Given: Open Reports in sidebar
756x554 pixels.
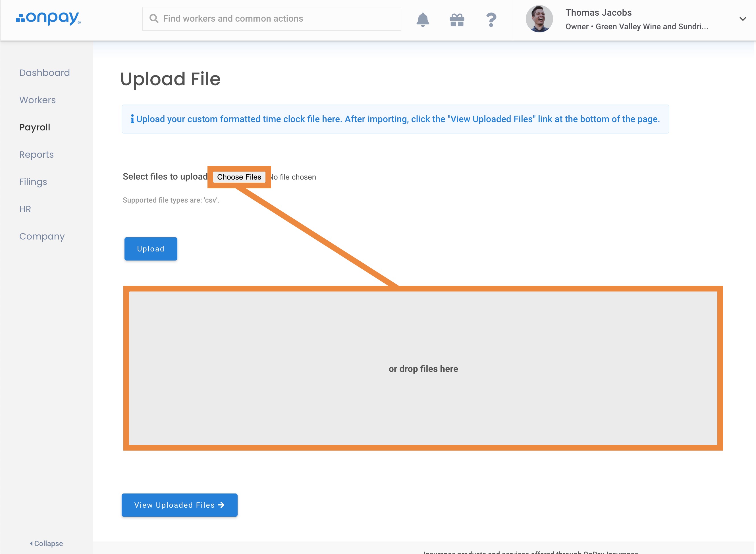Looking at the screenshot, I should pos(37,155).
